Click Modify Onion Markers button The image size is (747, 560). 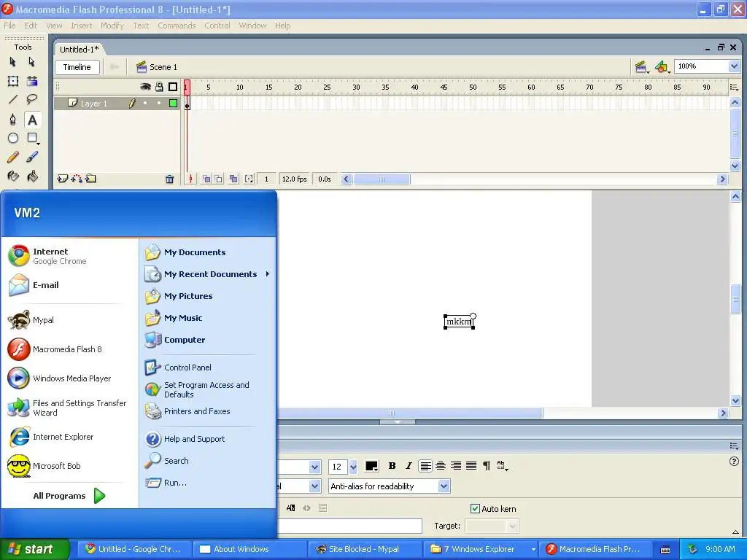click(x=249, y=179)
